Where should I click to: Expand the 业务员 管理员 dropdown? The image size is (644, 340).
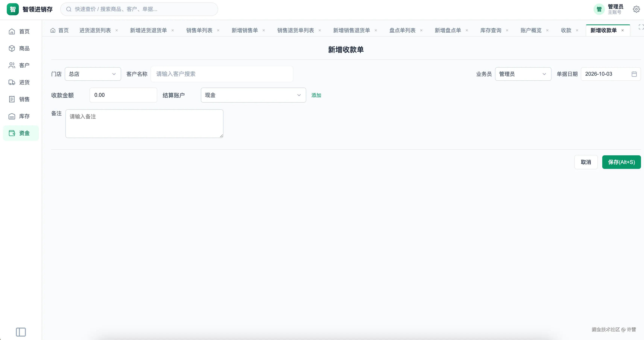523,74
